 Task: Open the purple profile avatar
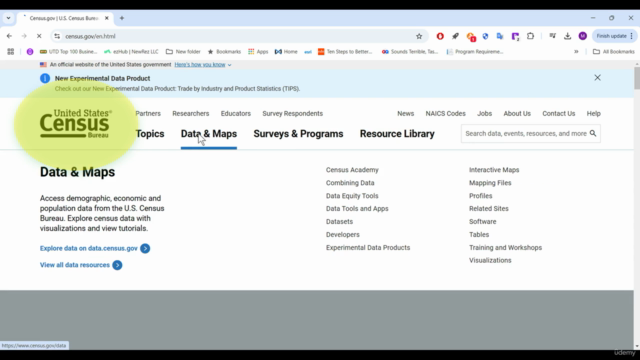coord(582,36)
